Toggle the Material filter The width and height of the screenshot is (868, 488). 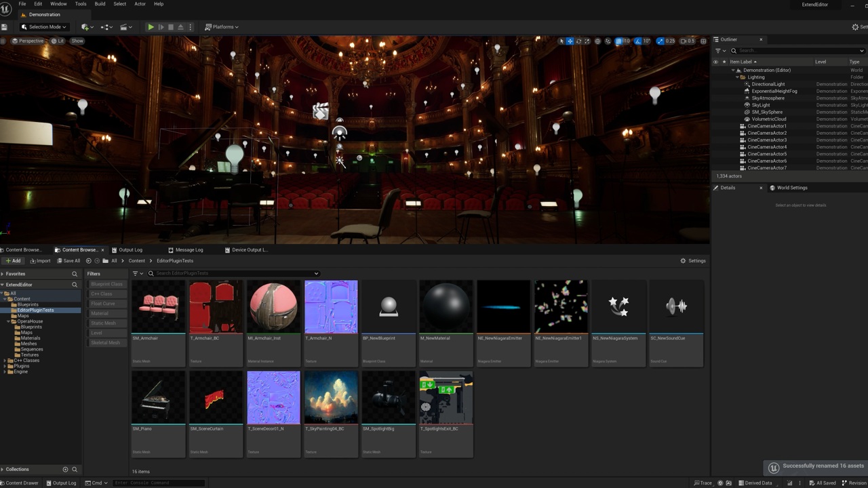click(x=106, y=313)
